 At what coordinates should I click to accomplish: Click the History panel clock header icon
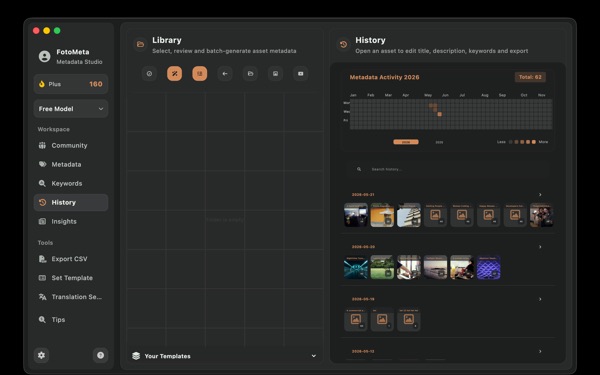[x=344, y=44]
